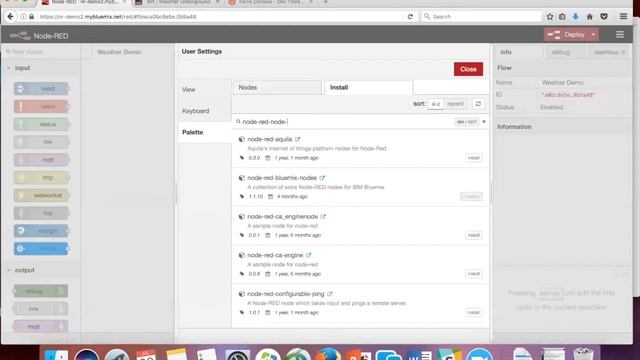Open the Weather Demo flow tab
The image size is (640, 360).
click(x=119, y=52)
